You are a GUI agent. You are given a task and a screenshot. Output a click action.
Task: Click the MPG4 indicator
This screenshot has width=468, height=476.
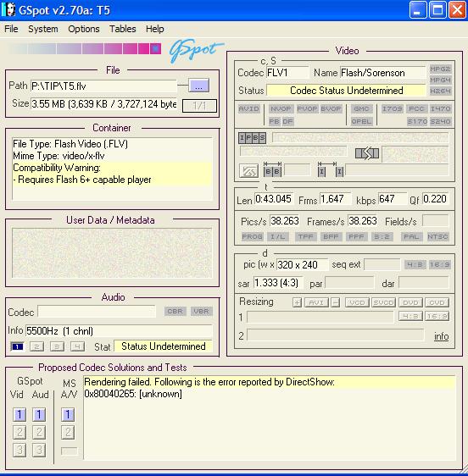pos(440,80)
